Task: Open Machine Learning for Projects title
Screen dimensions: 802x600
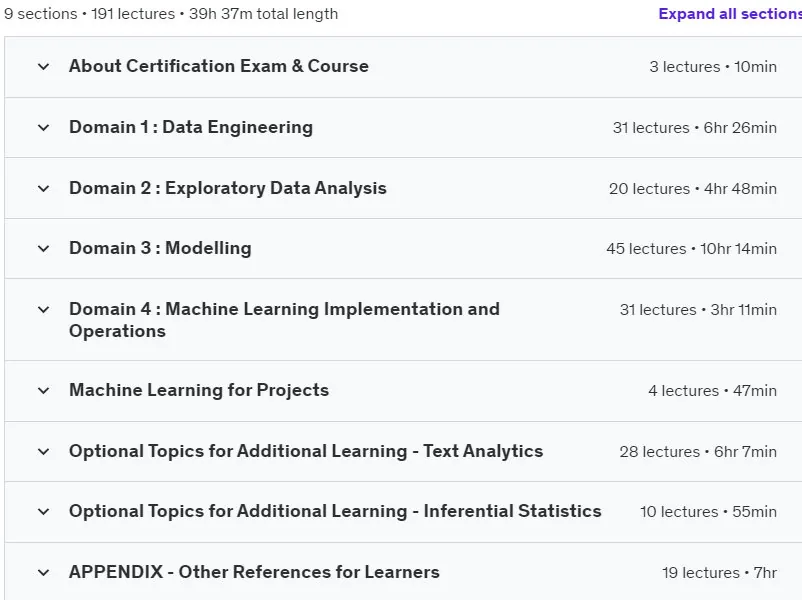Action: click(x=199, y=390)
